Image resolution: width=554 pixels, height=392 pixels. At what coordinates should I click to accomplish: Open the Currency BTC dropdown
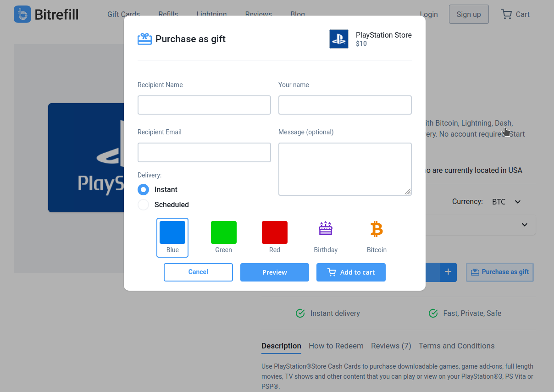click(x=507, y=202)
